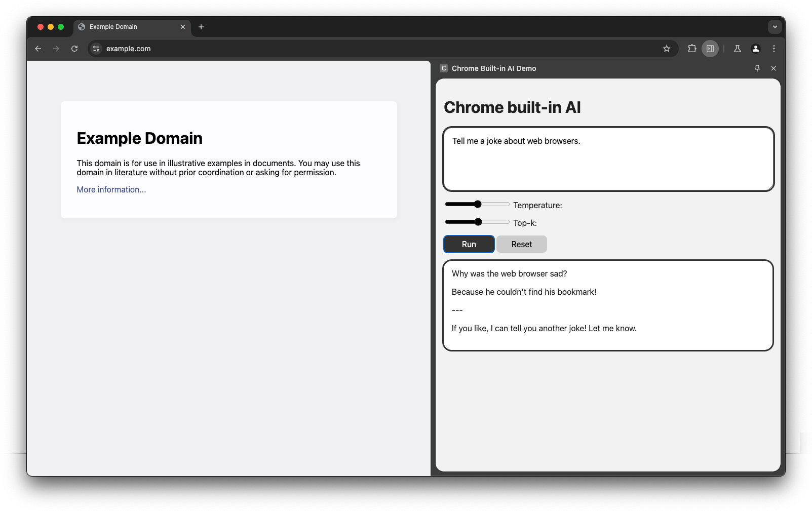Open the Extensions puzzle icon
812x511 pixels.
click(692, 49)
